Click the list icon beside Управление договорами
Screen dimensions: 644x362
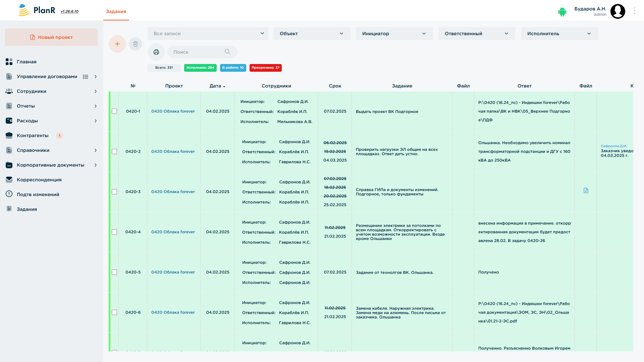coord(86,77)
